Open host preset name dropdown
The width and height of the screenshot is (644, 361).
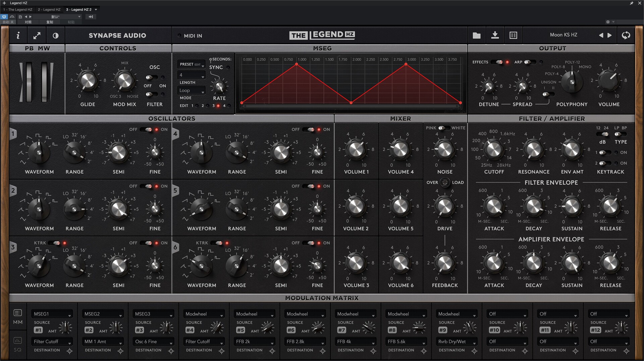click(57, 16)
